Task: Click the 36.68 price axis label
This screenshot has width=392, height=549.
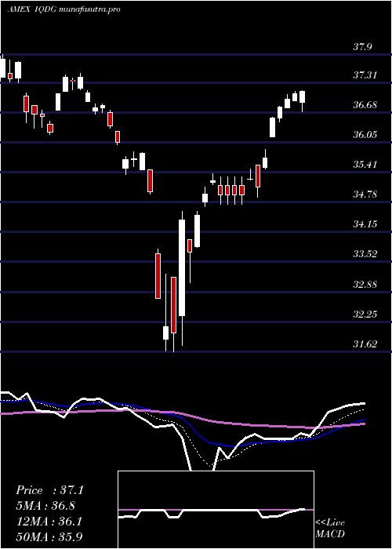Action: 365,104
